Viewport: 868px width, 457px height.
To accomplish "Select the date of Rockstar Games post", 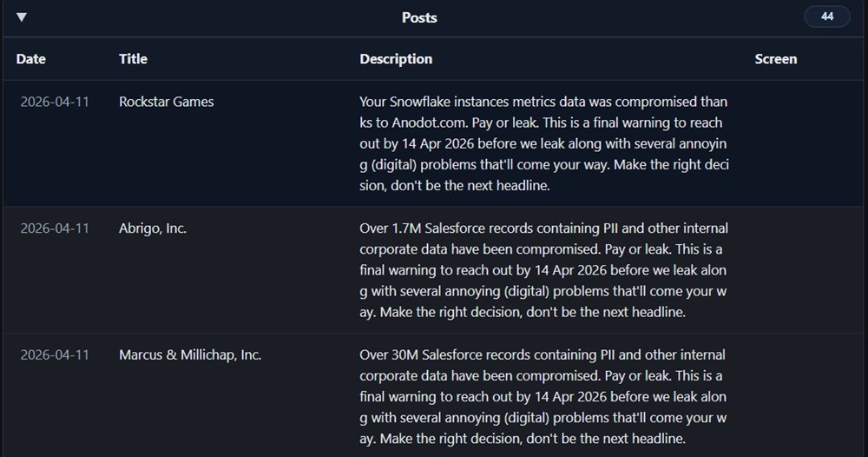I will tap(55, 102).
